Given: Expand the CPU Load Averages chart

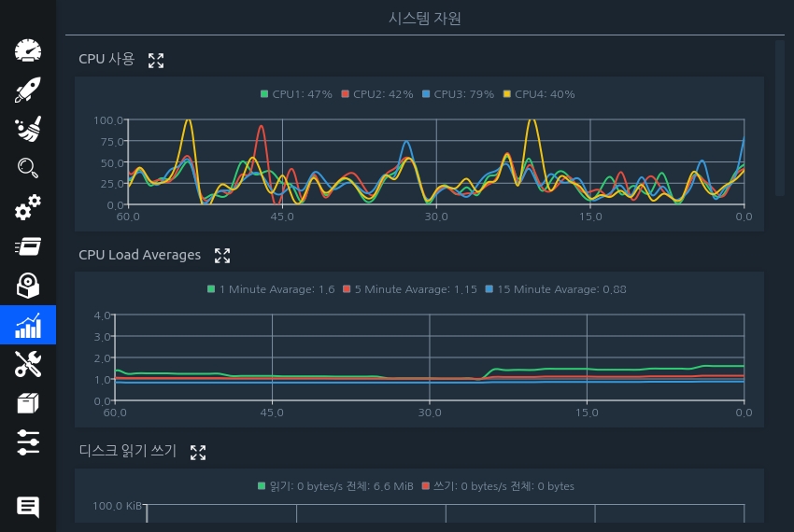Looking at the screenshot, I should 222,256.
